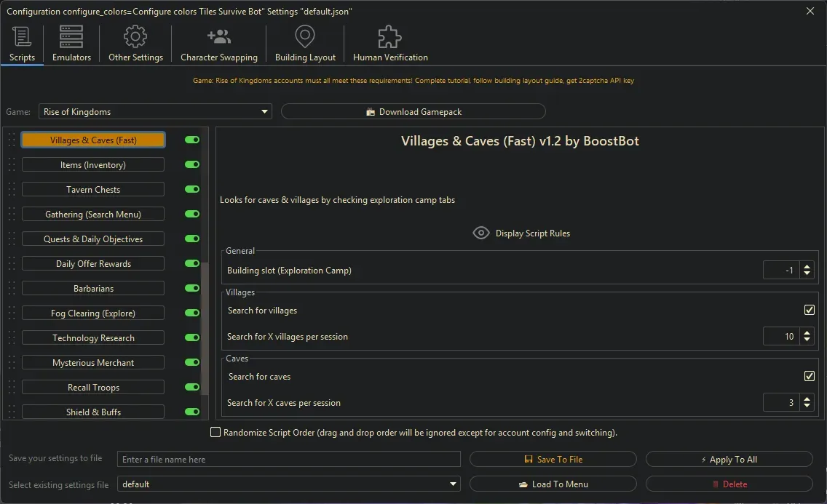Switch to the Scripts tab

tap(22, 44)
